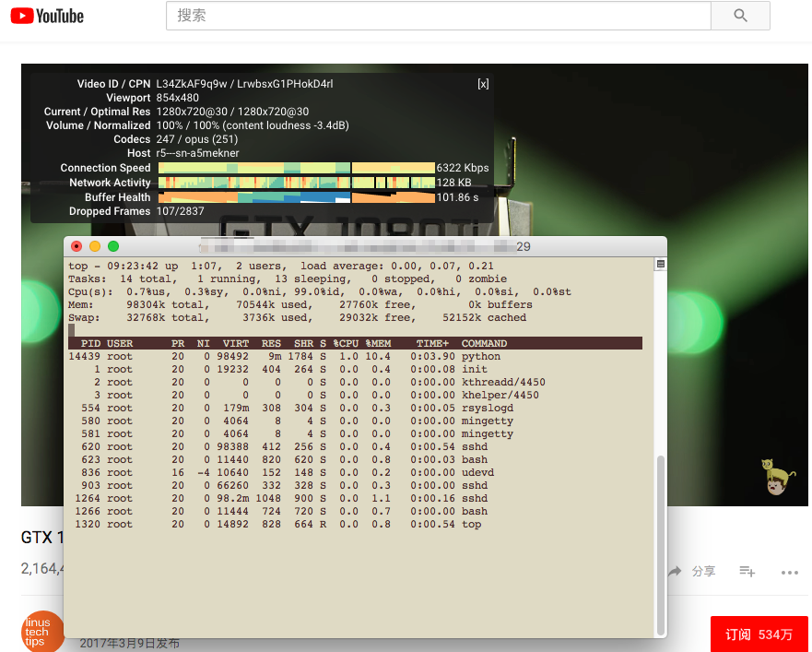The height and width of the screenshot is (652, 812).
Task: Click the red Subscribe button
Action: tap(759, 634)
